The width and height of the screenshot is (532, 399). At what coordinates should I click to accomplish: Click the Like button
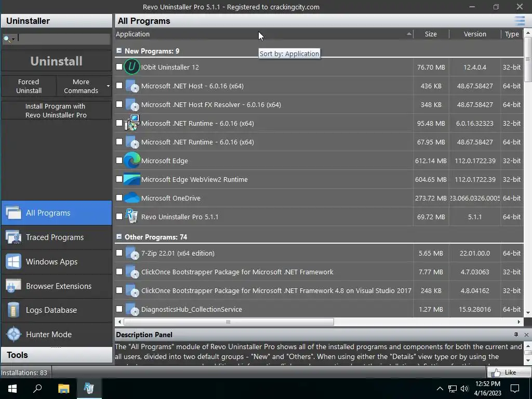pyautogui.click(x=508, y=372)
